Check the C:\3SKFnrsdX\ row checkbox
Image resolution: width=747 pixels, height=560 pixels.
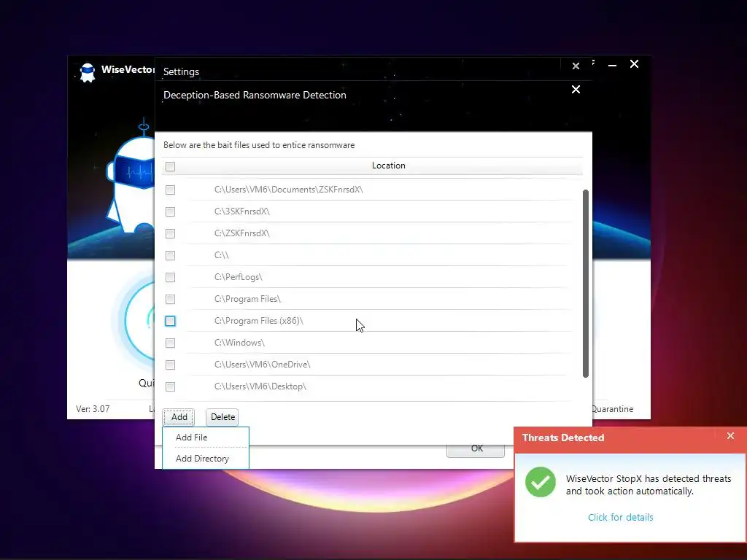point(170,211)
